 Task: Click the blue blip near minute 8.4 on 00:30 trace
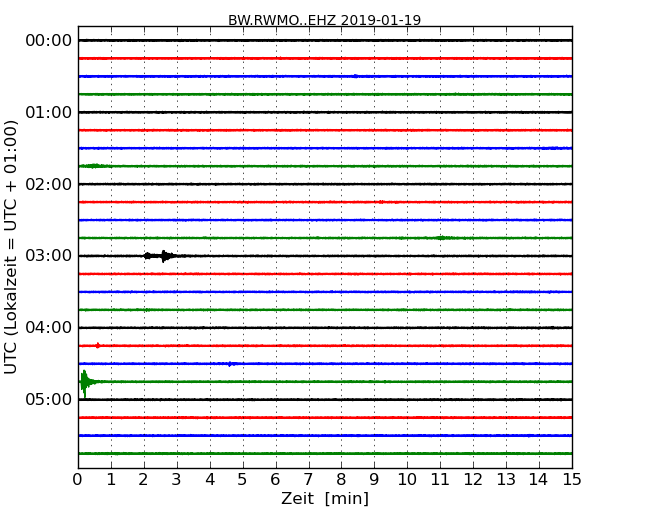(x=356, y=76)
